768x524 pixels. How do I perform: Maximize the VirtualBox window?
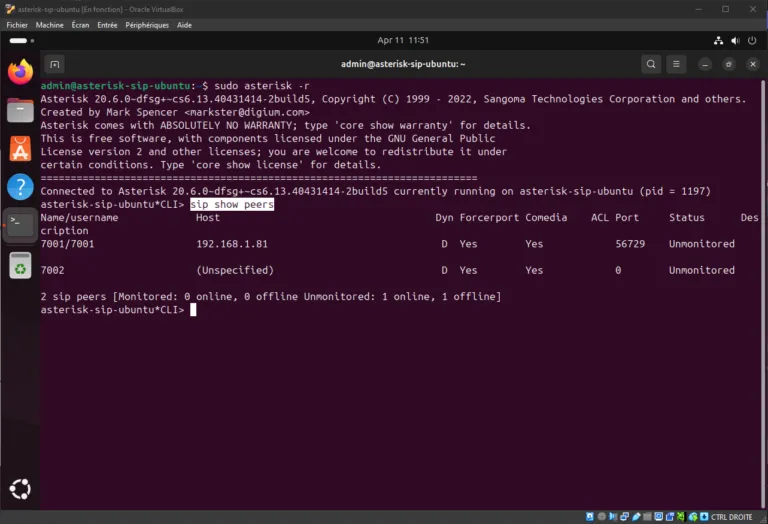(725, 9)
